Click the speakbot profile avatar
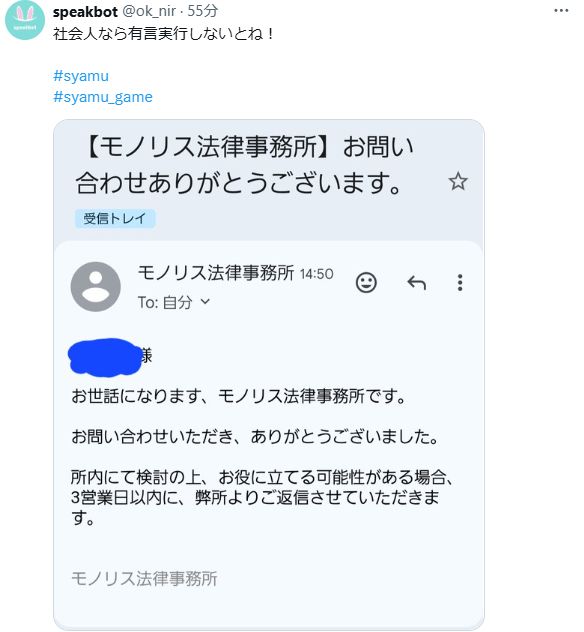The height and width of the screenshot is (632, 584). pos(25,20)
